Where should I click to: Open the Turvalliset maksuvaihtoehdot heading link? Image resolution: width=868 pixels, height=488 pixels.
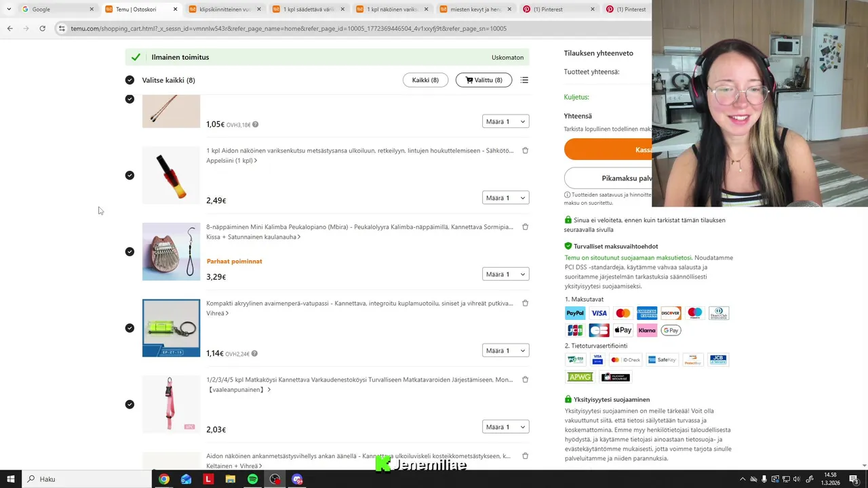pyautogui.click(x=616, y=246)
